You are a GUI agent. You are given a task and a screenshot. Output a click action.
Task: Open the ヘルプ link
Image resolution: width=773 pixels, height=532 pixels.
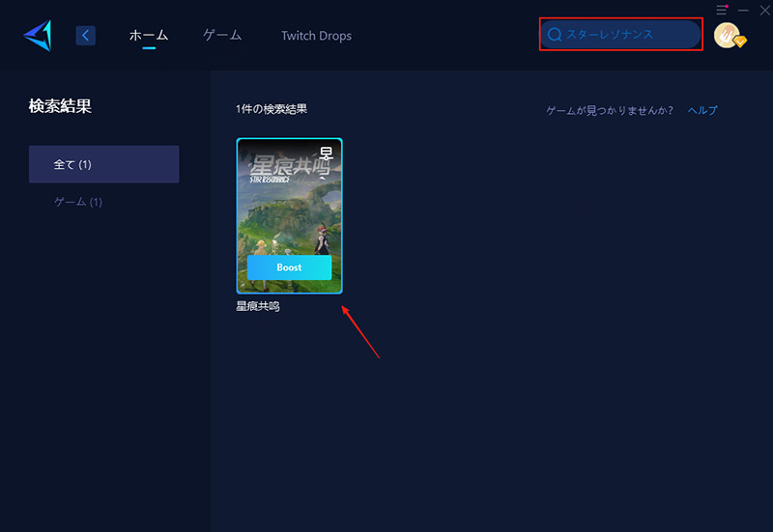(702, 110)
